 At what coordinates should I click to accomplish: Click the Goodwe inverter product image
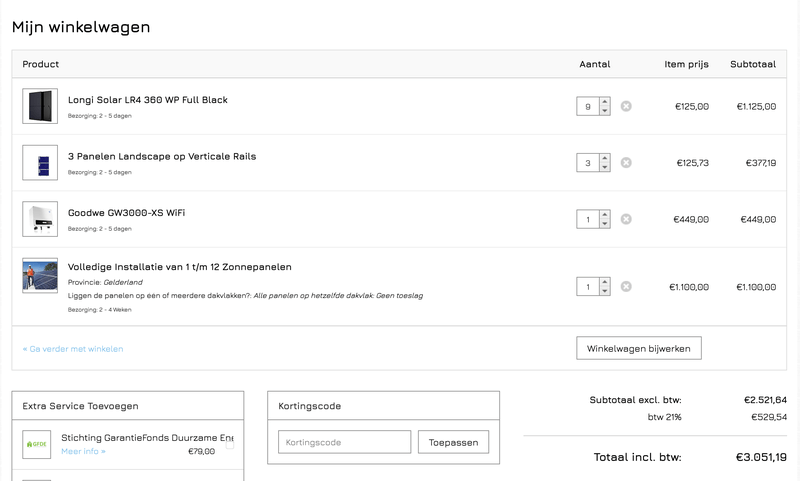point(40,219)
